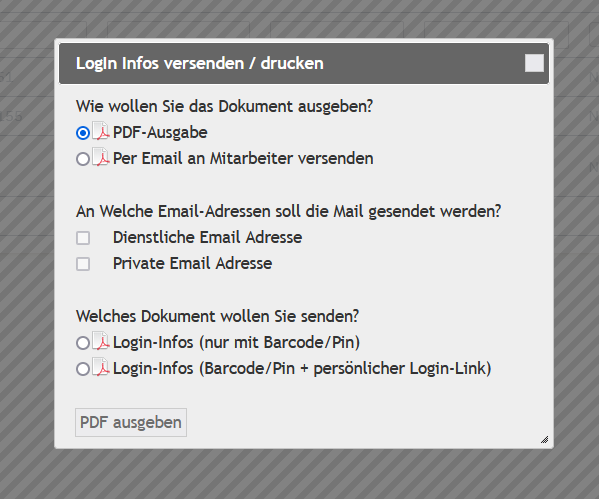Click the dialog resize grip in corner
The width and height of the screenshot is (599, 499).
544,440
